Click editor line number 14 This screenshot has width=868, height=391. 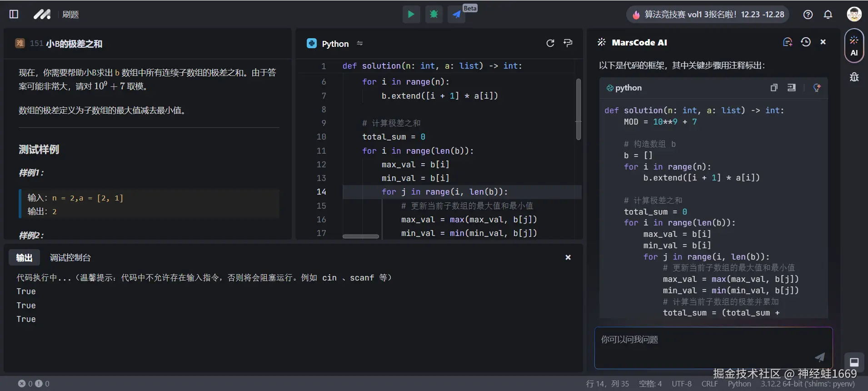click(x=321, y=192)
